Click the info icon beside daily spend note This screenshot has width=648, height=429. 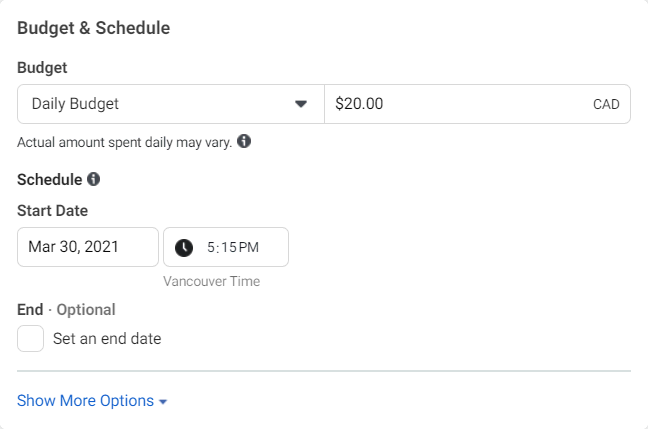(x=244, y=141)
